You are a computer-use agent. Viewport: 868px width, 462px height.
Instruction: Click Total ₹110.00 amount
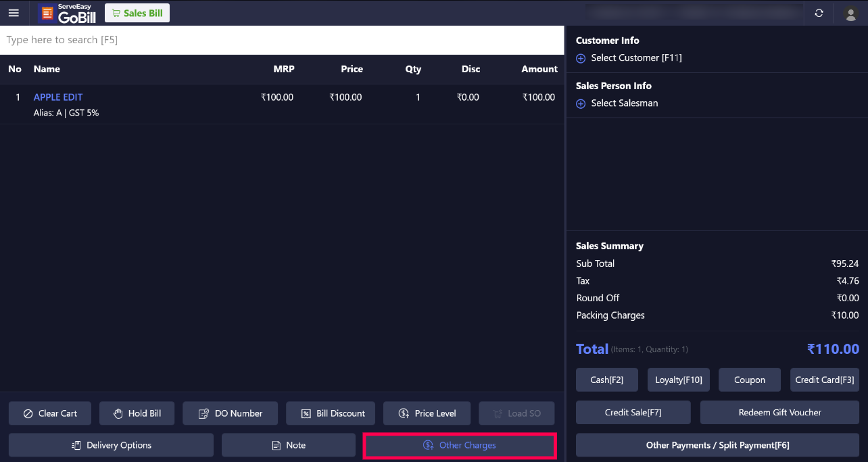(833, 349)
